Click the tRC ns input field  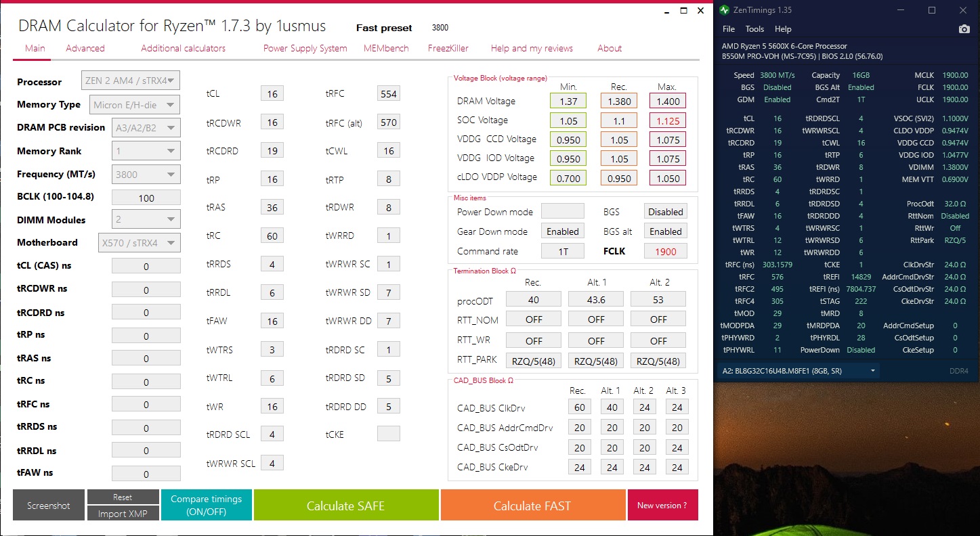[146, 382]
